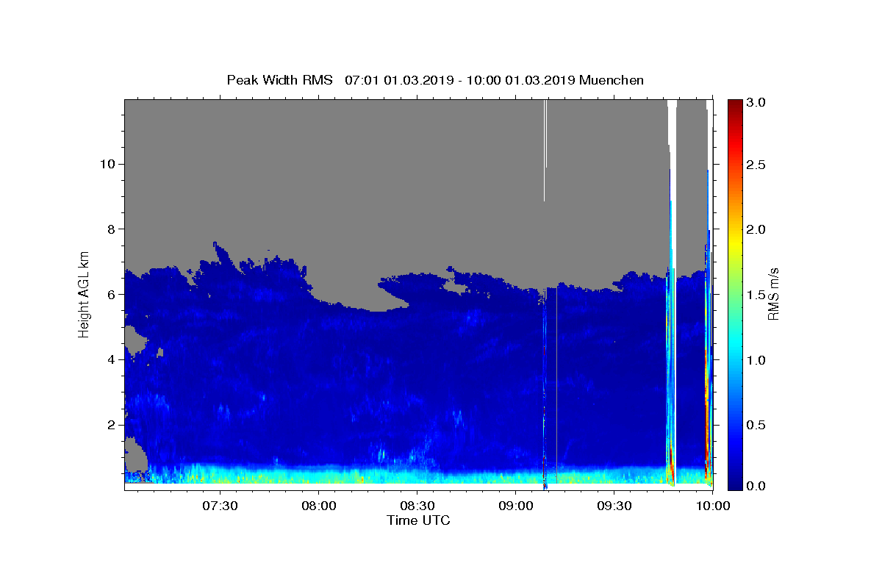Click the '07:30' time axis label
Viewport: 882px width, 588px height.
point(220,506)
